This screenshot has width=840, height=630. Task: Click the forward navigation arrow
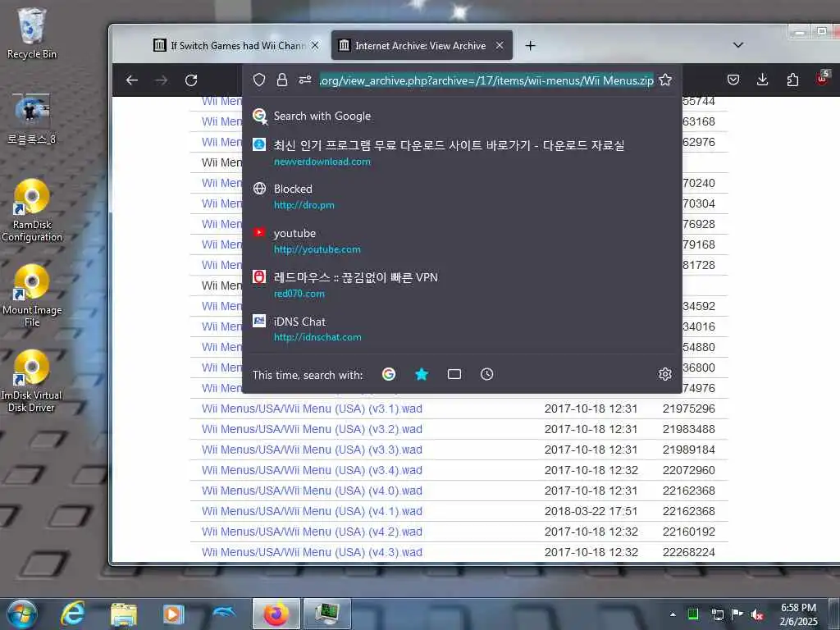[162, 80]
